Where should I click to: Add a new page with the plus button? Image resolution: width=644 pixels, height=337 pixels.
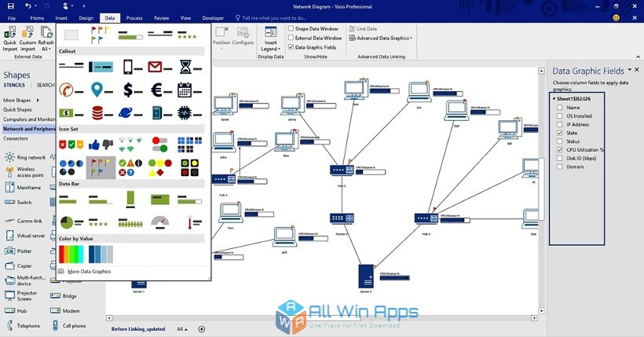tap(202, 329)
